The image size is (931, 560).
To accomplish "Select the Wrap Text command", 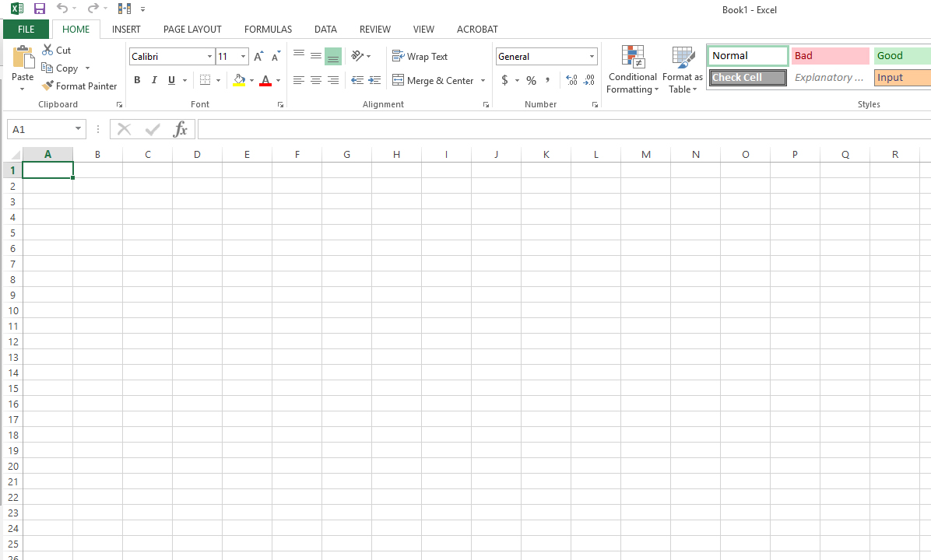I will tap(420, 56).
